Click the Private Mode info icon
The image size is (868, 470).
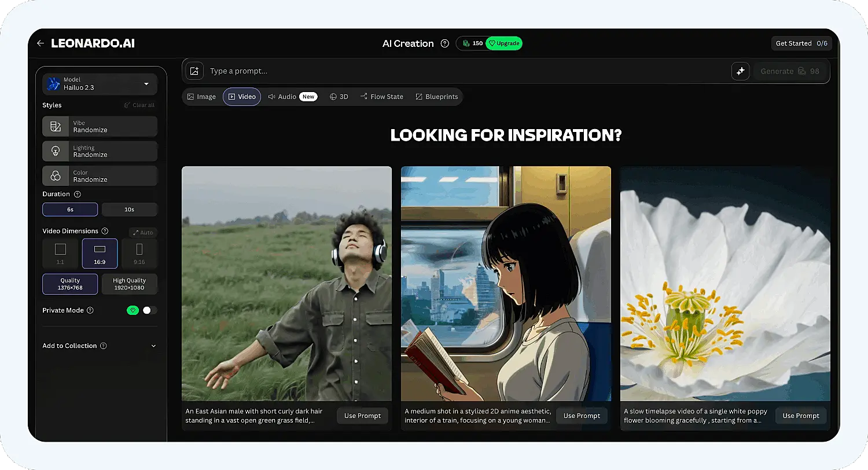(90, 310)
